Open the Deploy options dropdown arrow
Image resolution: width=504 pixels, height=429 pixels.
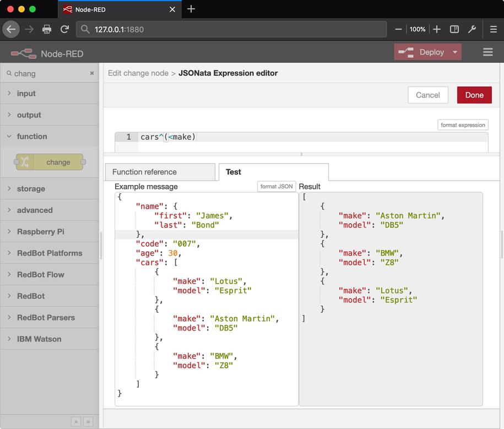pyautogui.click(x=455, y=52)
